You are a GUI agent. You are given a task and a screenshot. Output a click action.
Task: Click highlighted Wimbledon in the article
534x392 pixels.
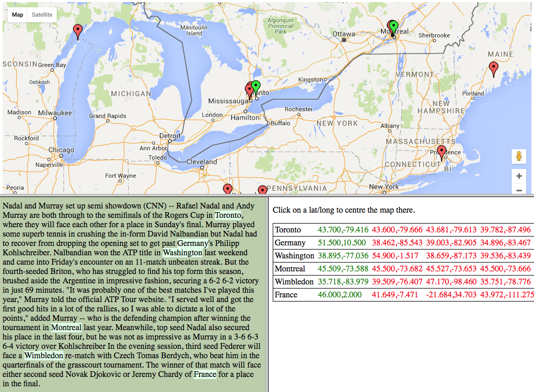coord(44,356)
